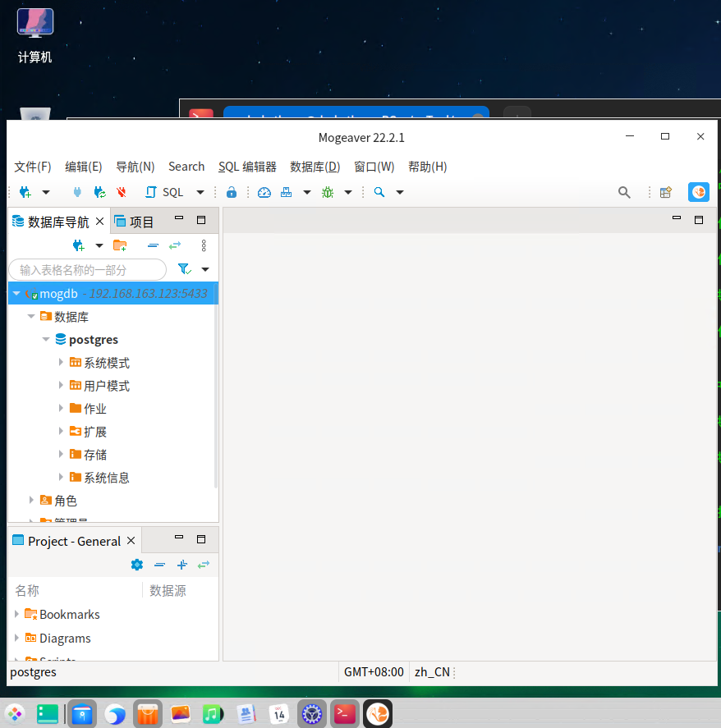
Task: Switch to the 项目 tab
Action: tap(134, 222)
